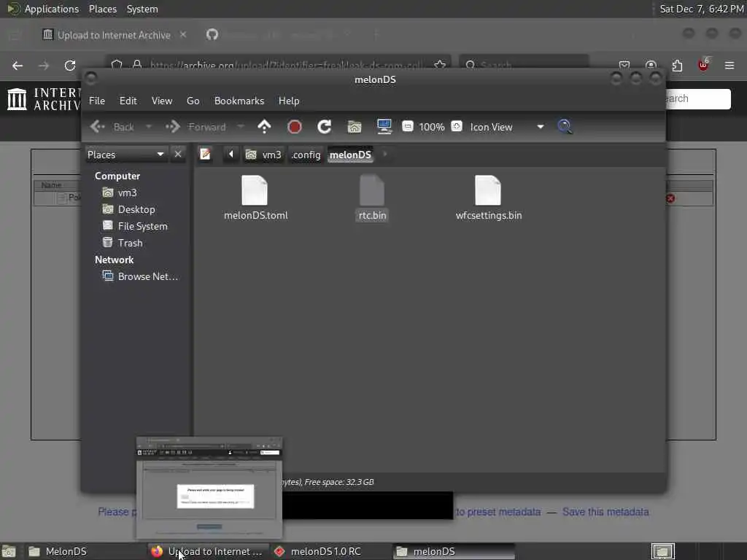Screen dimensions: 747x560
Task: Switch to Upload to Internet taskbar item
Action: pyautogui.click(x=208, y=551)
